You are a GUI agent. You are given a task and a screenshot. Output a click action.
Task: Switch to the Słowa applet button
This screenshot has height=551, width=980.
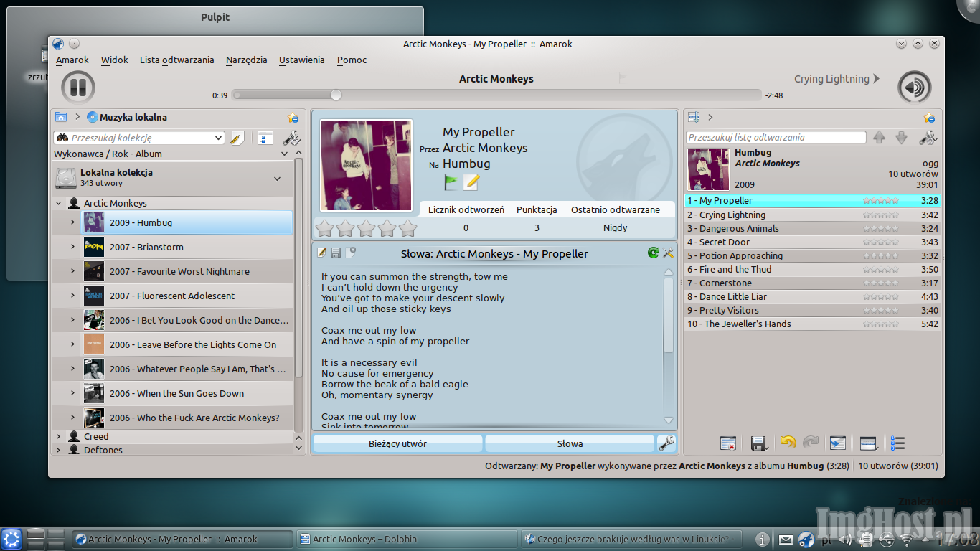click(570, 443)
